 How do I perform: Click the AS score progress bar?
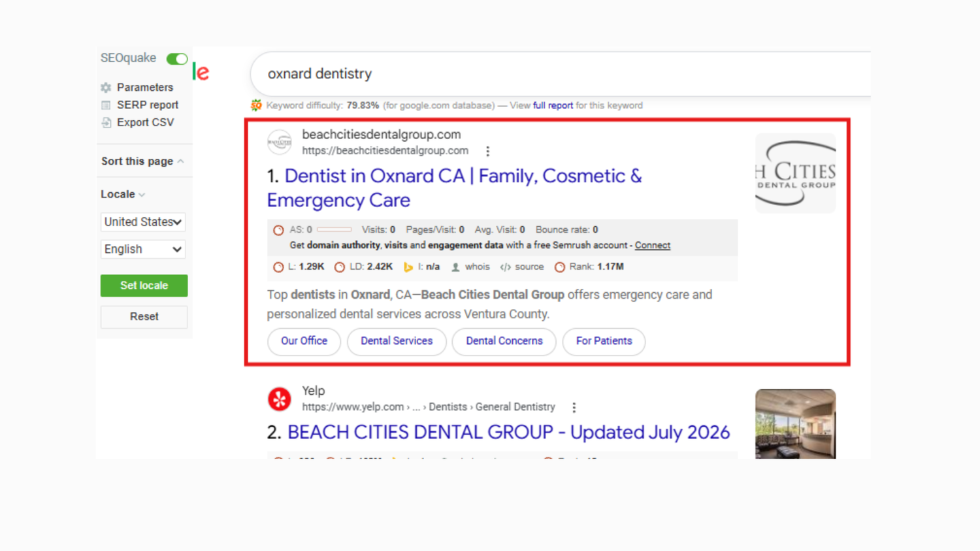pos(335,230)
